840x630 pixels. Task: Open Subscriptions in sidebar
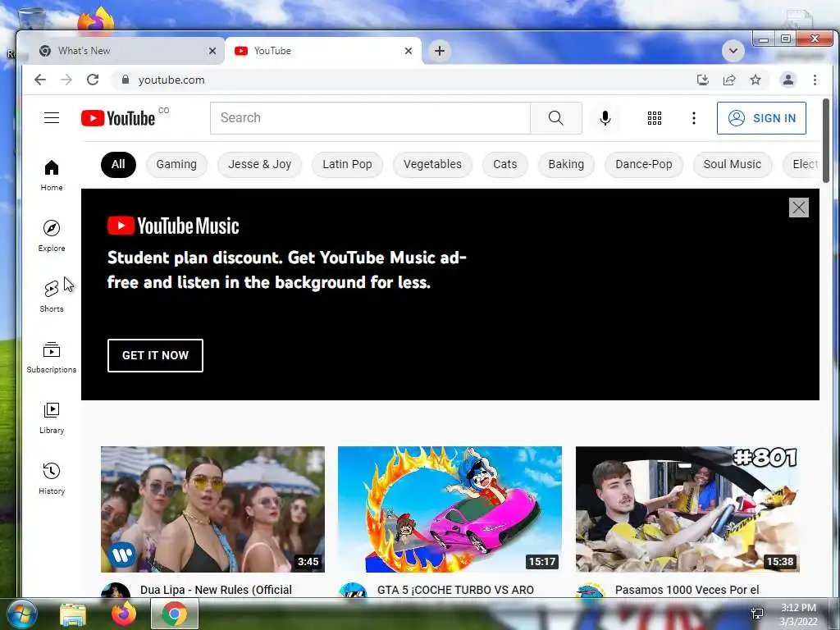click(x=52, y=358)
